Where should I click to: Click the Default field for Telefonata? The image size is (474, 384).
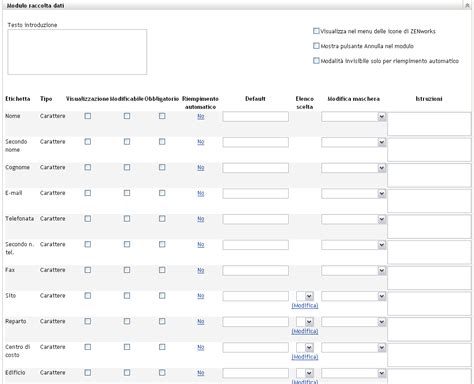coord(256,219)
